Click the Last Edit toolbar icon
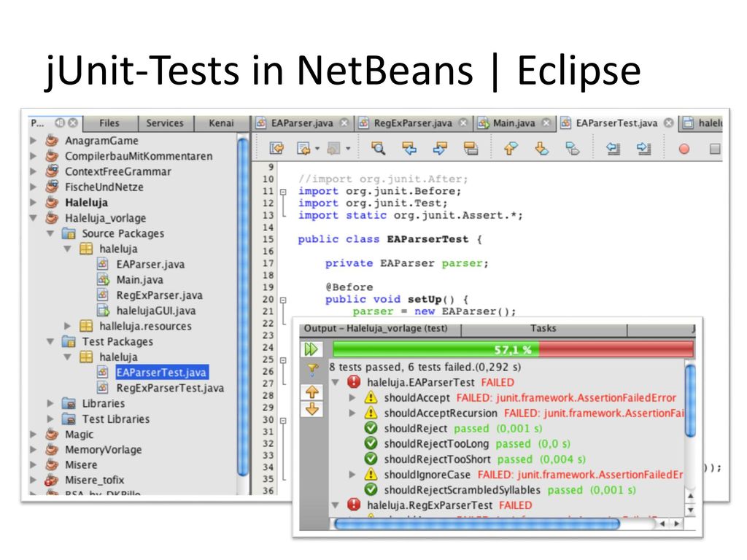The width and height of the screenshot is (747, 560). tap(276, 149)
